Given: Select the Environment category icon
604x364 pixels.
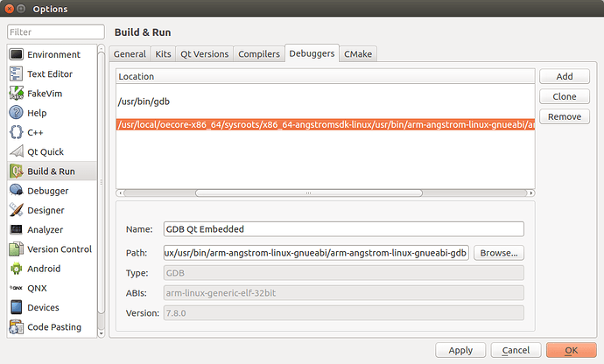Looking at the screenshot, I should (x=17, y=54).
